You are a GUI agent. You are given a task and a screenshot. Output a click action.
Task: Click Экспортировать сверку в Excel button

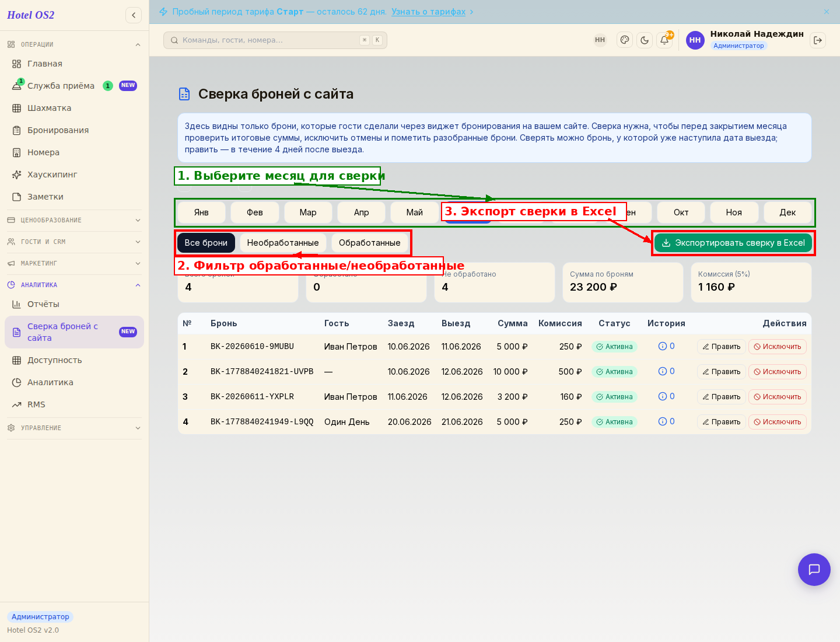733,243
